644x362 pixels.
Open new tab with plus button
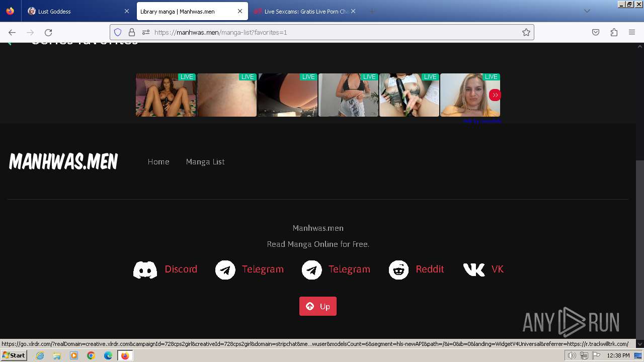tap(372, 11)
